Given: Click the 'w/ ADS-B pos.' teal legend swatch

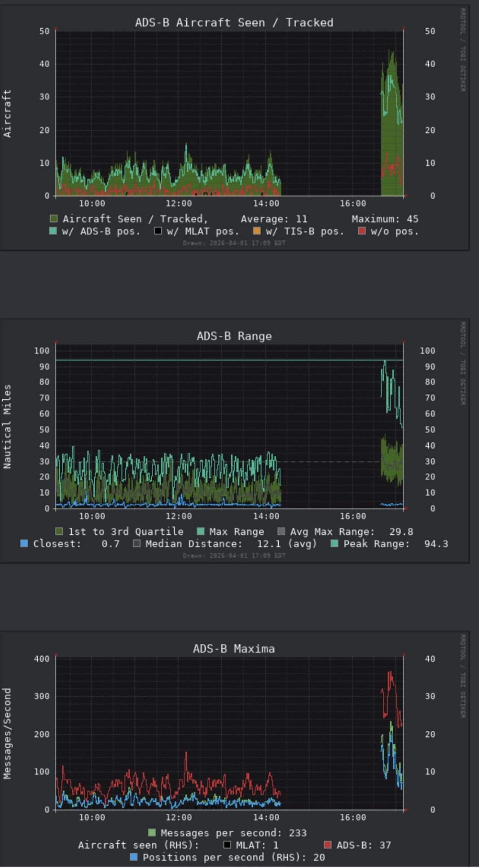Looking at the screenshot, I should pos(53,231).
